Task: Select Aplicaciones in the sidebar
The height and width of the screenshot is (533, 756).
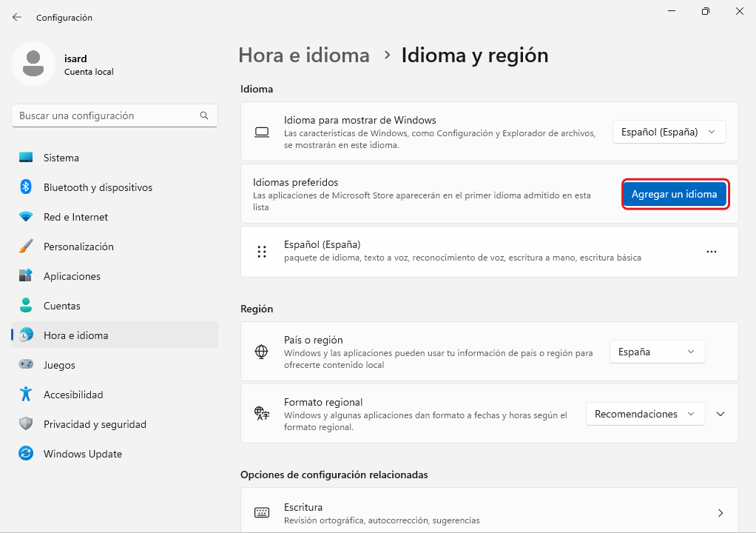Action: click(x=72, y=276)
